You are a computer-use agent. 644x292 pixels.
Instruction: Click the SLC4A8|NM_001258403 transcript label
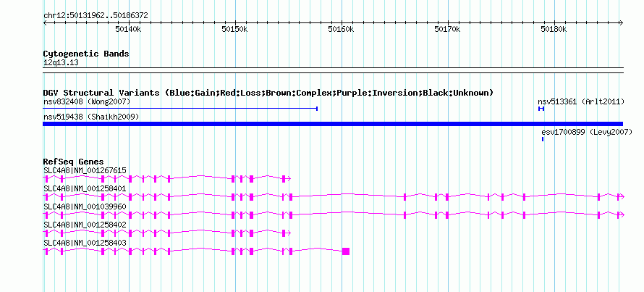click(x=85, y=243)
